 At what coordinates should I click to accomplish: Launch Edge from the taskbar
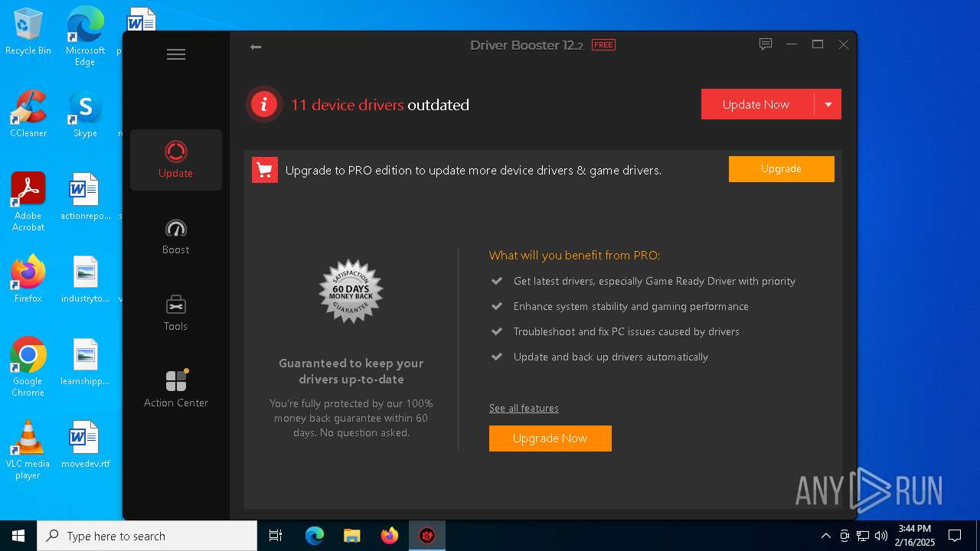(315, 536)
